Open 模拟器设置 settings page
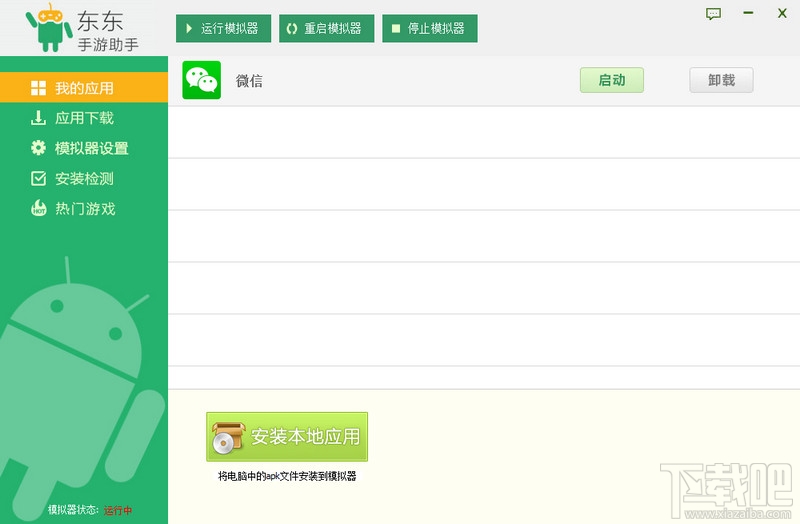 click(x=84, y=148)
